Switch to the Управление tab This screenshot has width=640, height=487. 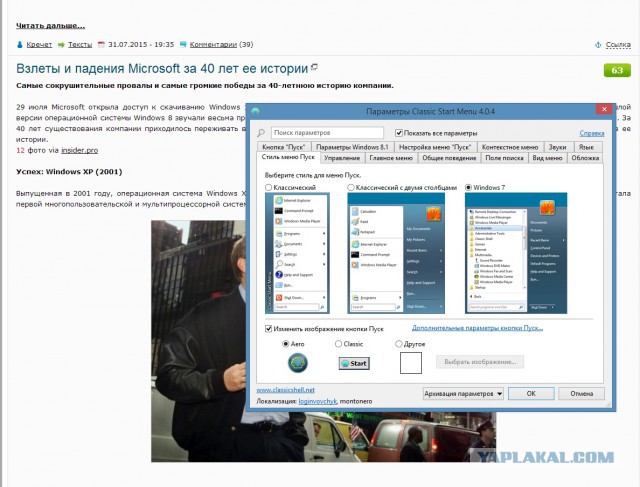tap(342, 158)
